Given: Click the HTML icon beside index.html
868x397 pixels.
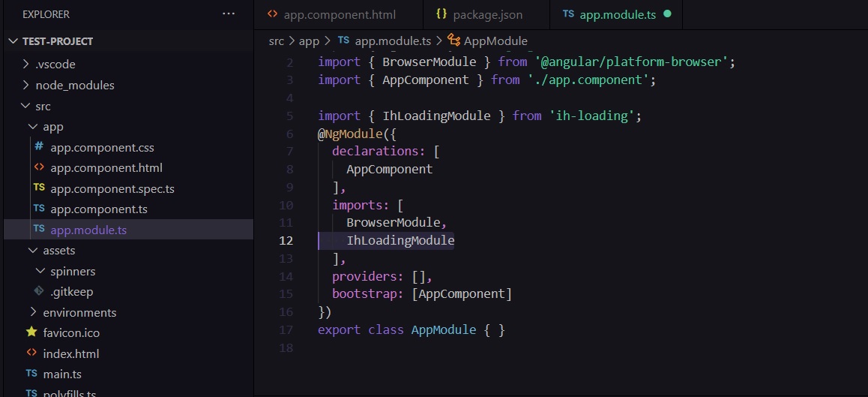Looking at the screenshot, I should (x=31, y=353).
